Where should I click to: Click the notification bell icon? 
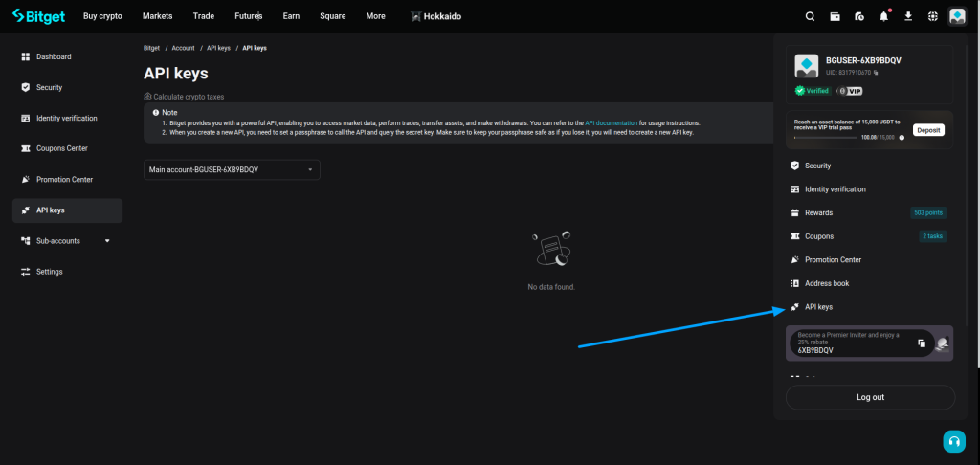pos(884,16)
